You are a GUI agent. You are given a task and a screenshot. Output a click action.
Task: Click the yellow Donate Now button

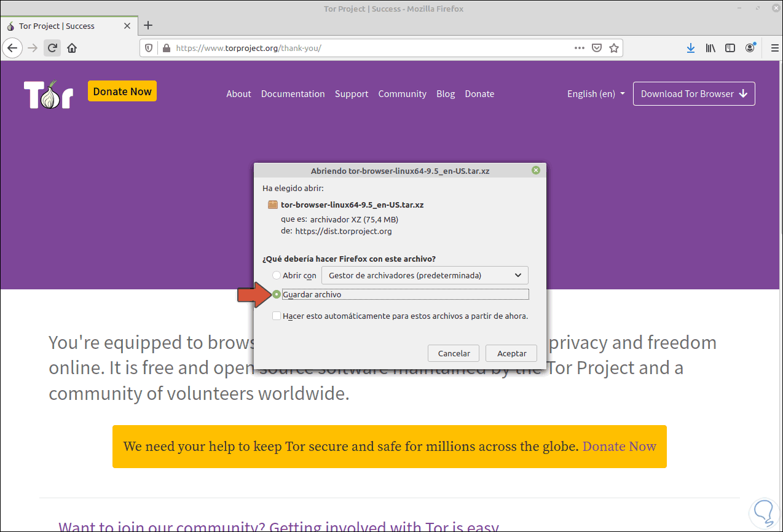pyautogui.click(x=122, y=91)
